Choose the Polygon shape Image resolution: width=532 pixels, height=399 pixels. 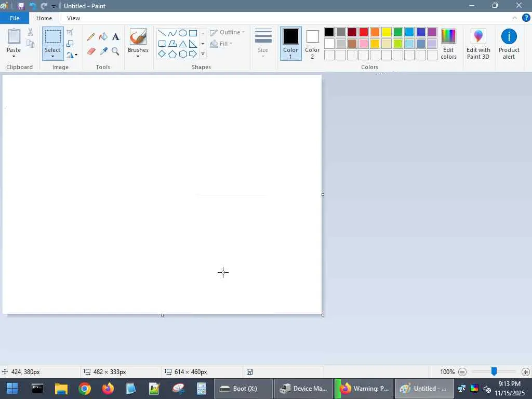[172, 44]
